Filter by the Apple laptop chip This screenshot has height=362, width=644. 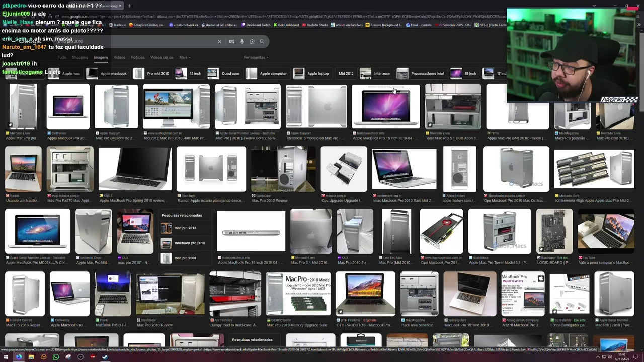point(312,73)
